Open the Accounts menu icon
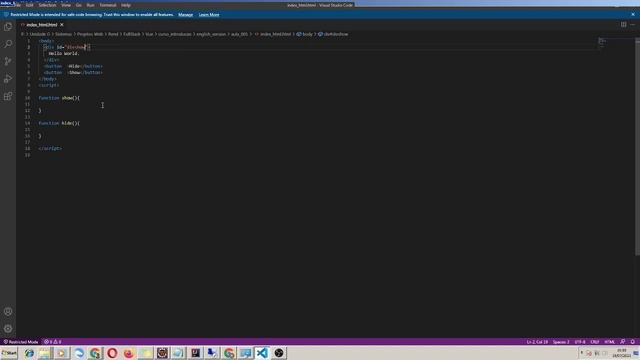This screenshot has height=360, width=640. click(x=8, y=311)
